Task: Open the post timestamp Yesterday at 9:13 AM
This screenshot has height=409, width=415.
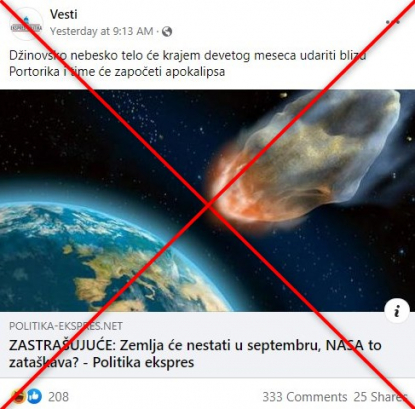Action: (x=102, y=31)
